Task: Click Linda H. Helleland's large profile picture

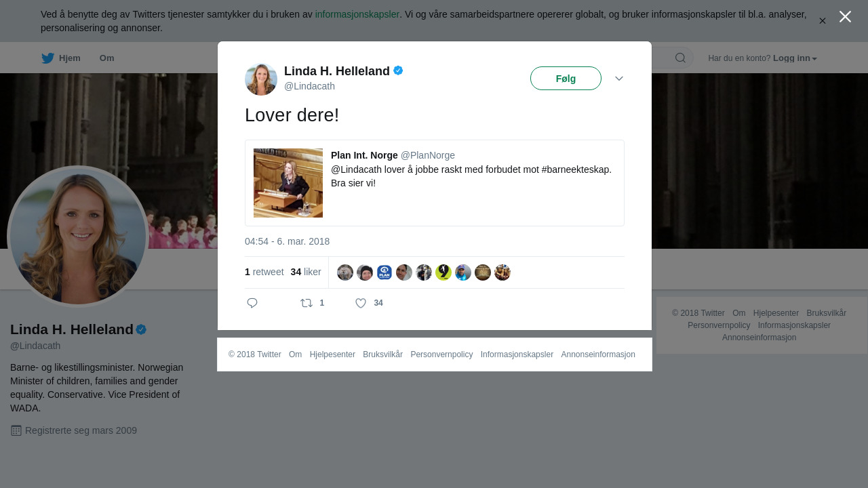Action: coord(78,237)
